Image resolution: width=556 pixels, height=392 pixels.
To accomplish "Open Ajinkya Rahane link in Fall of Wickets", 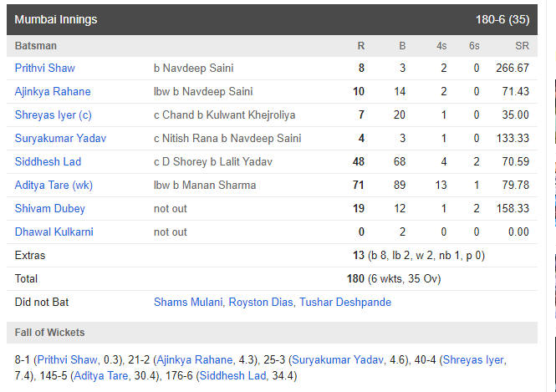I will click(x=194, y=359).
